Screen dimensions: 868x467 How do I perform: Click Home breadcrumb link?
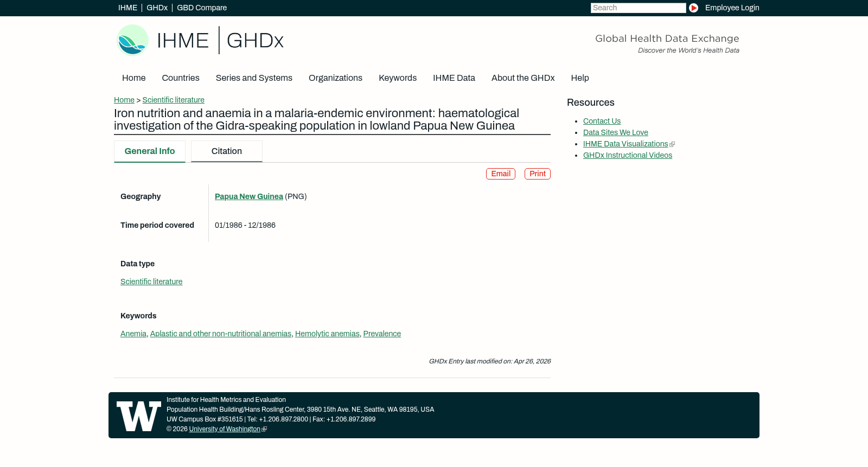point(124,100)
